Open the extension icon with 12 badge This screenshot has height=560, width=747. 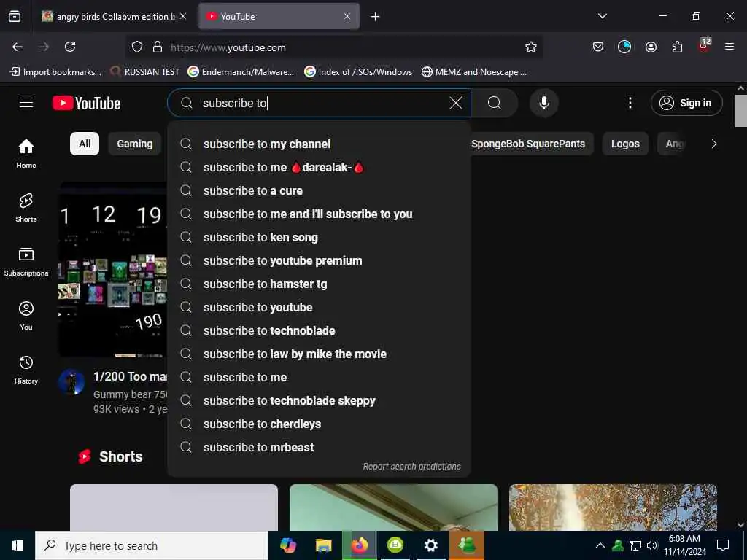(x=704, y=46)
